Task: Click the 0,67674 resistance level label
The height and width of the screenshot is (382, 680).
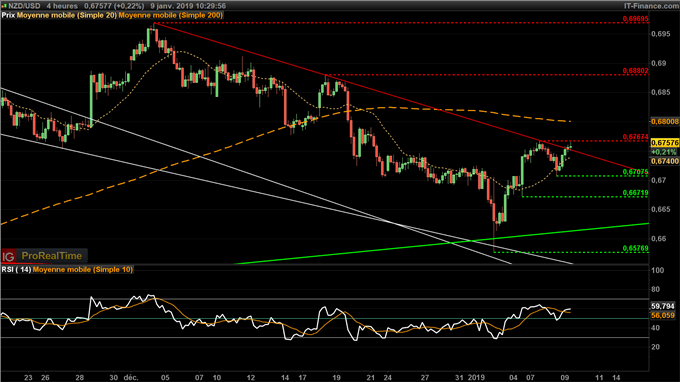Action: pyautogui.click(x=635, y=137)
